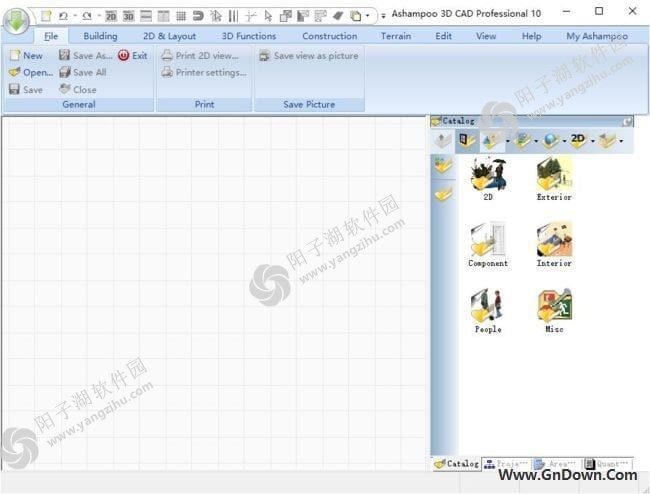Click the Save button in General group
The image size is (650, 494).
26,90
